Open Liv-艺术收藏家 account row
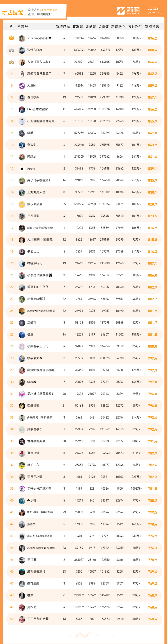The height and width of the screenshot is (644, 167). click(84, 109)
